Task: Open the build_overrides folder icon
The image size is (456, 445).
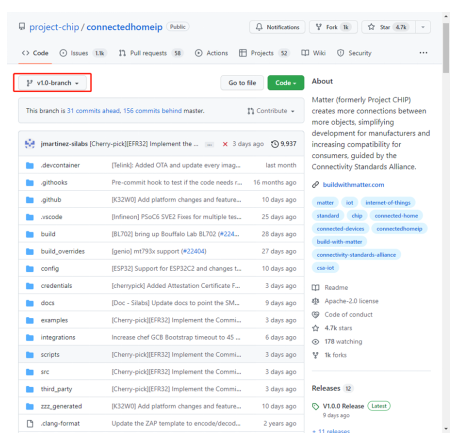Action: tap(30, 251)
